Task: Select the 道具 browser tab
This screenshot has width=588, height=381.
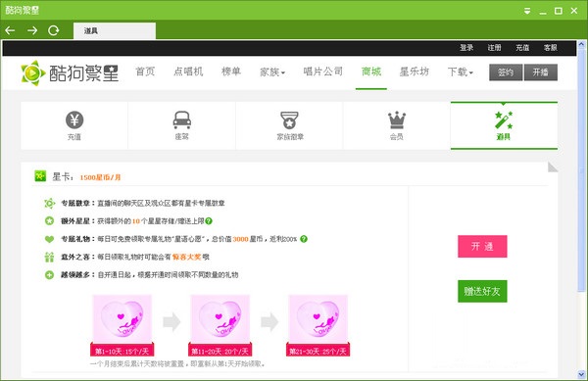Action: [115, 30]
